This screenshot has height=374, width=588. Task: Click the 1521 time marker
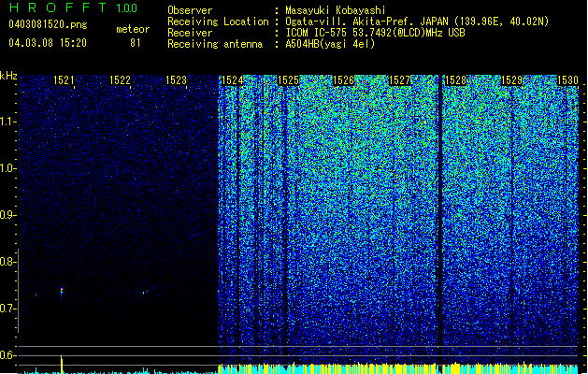(64, 80)
